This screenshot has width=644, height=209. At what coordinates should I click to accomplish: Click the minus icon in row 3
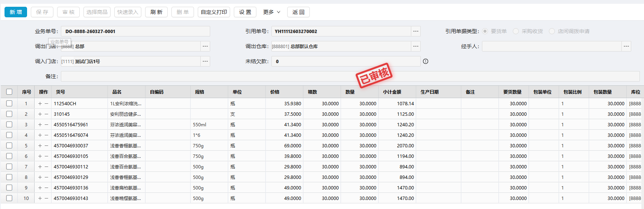(x=47, y=124)
